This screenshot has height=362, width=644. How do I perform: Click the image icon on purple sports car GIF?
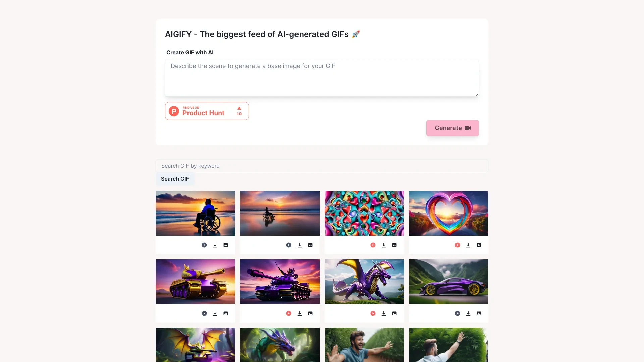point(479,313)
